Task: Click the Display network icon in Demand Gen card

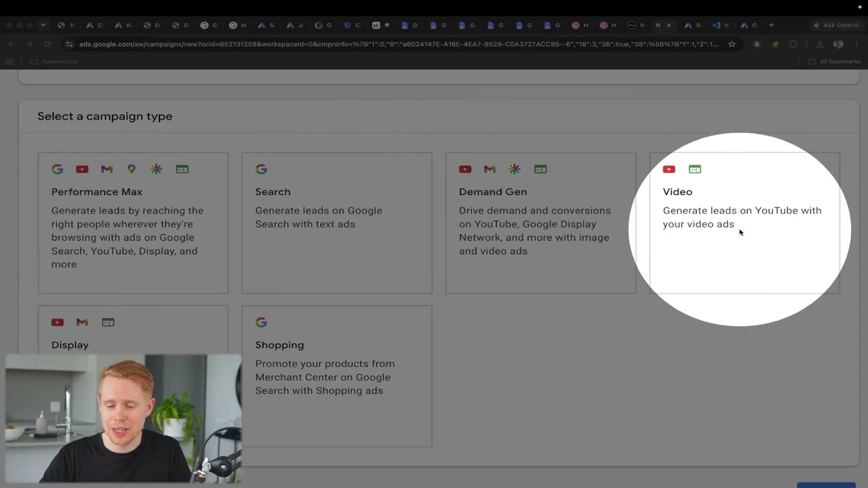Action: (540, 169)
